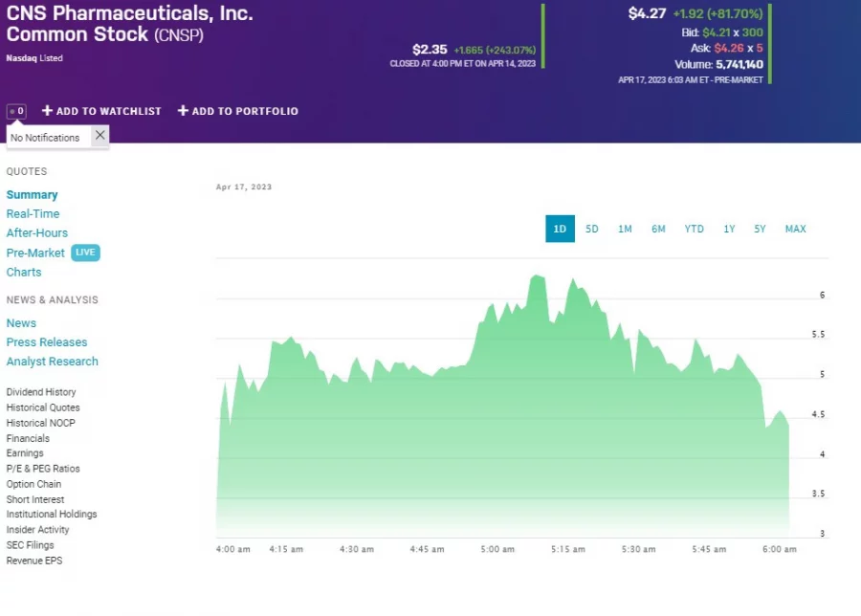Open the Charts section
This screenshot has width=861, height=616.
(x=24, y=272)
